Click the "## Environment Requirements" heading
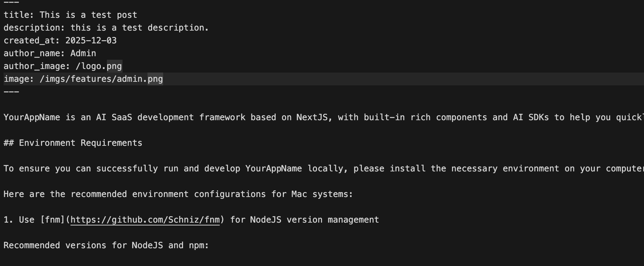The width and height of the screenshot is (644, 266). click(73, 143)
